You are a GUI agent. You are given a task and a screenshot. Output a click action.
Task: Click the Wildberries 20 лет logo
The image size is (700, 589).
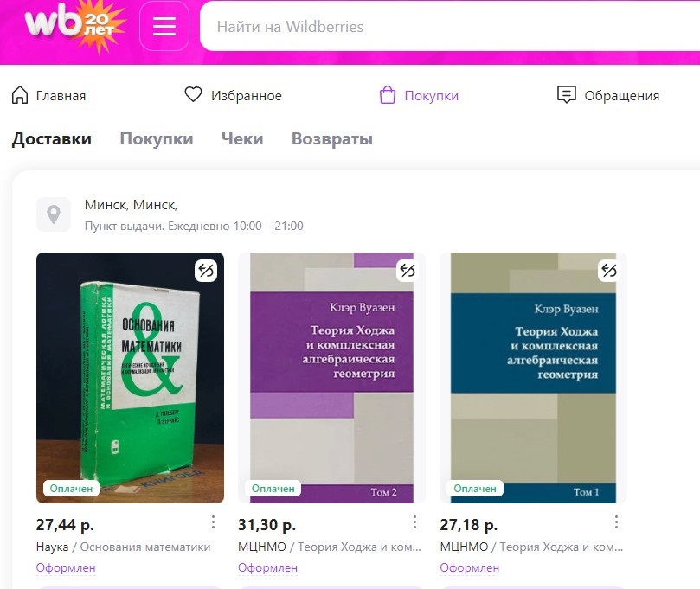coord(75,24)
